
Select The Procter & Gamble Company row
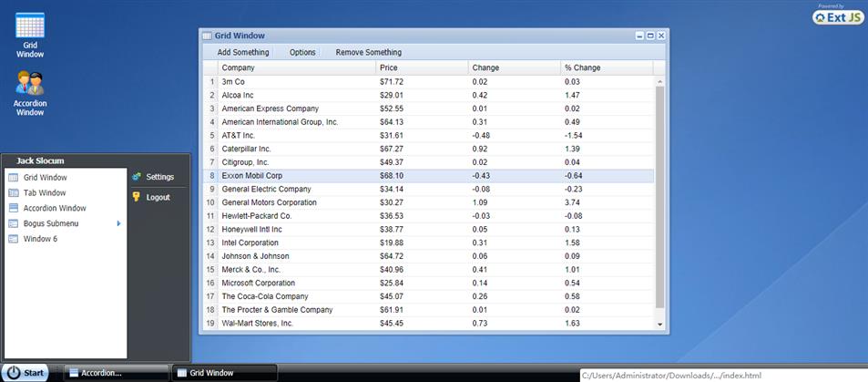(x=428, y=310)
